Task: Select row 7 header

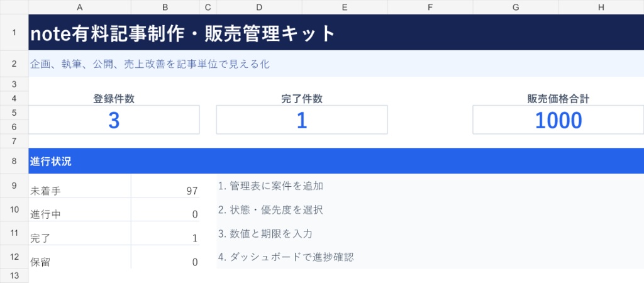Action: [x=14, y=141]
